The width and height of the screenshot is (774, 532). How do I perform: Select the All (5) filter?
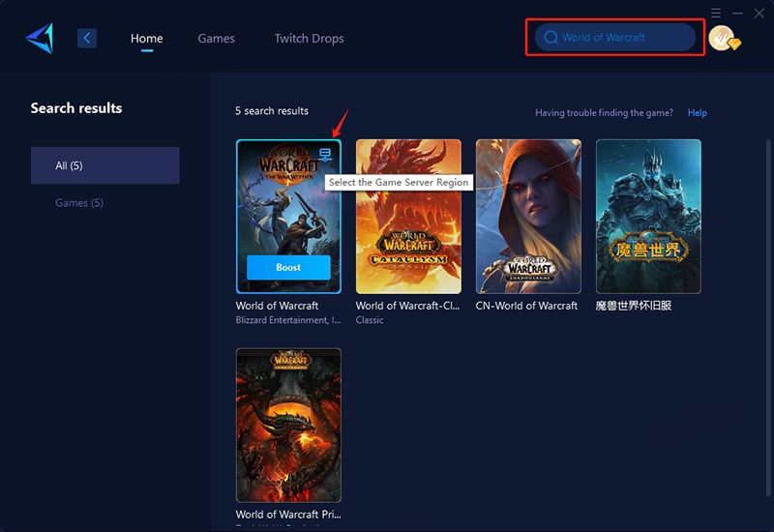[x=105, y=165]
